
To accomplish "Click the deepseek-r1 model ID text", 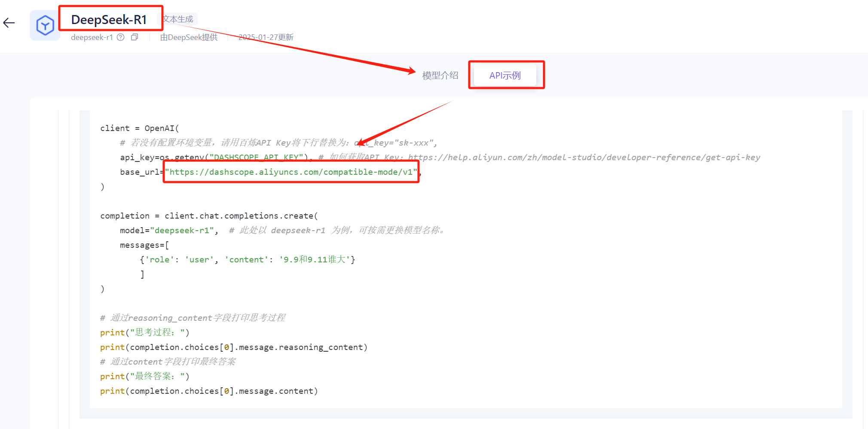I will tap(92, 37).
